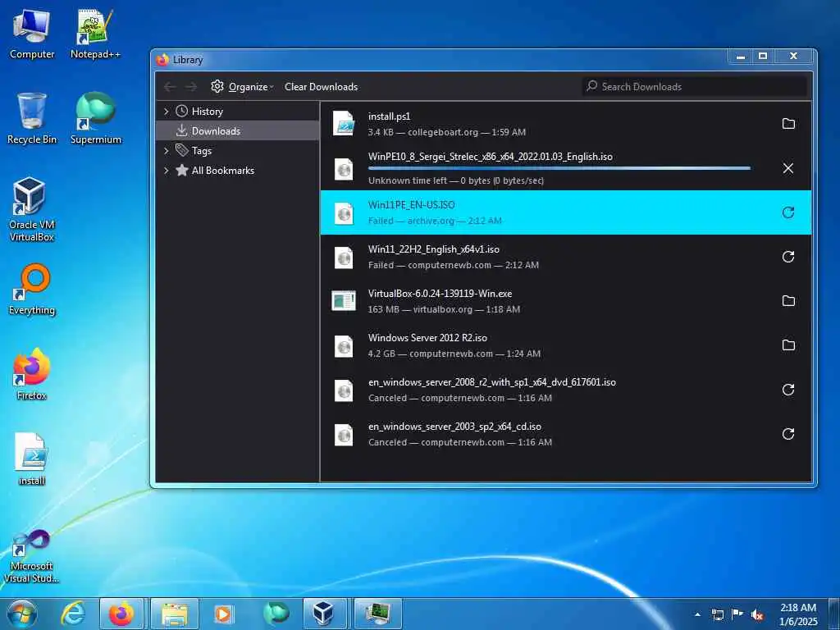Focus the Search Downloads field

(x=695, y=86)
